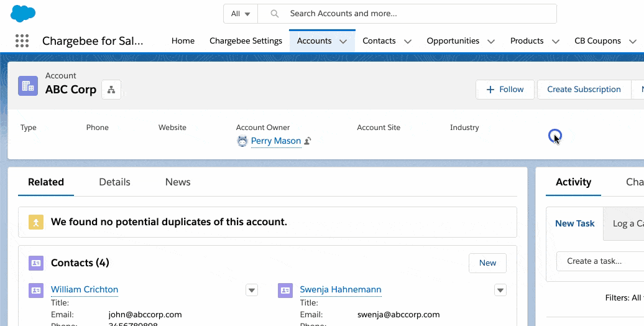Switch to the Details tab
Viewport: 644px width, 326px height.
[114, 182]
